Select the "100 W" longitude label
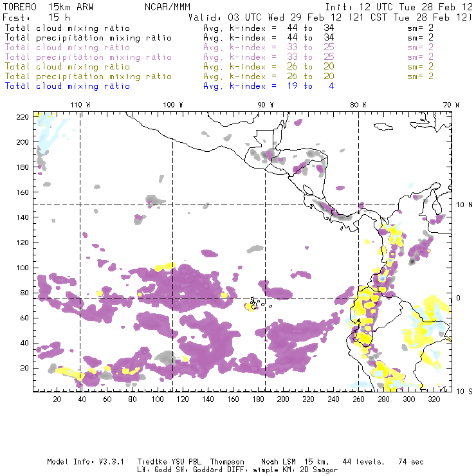The height and width of the screenshot is (476, 476). coord(173,105)
